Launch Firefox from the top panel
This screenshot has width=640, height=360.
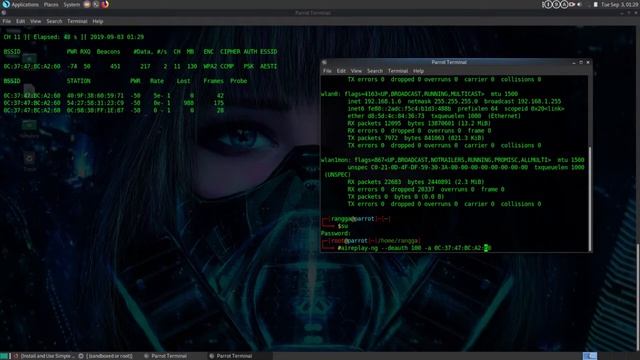tap(105, 4)
